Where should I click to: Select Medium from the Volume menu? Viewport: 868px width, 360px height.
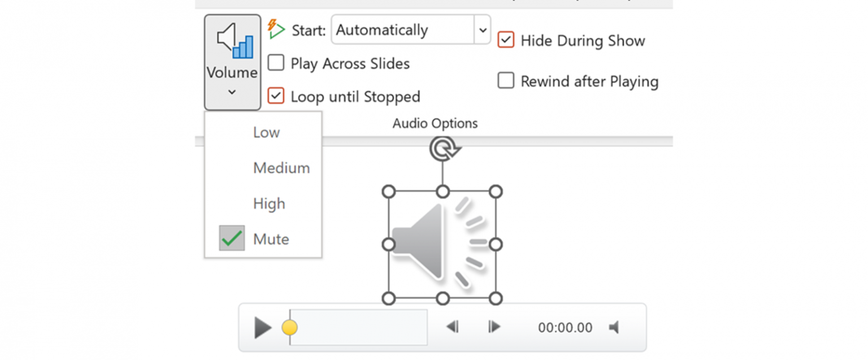point(280,168)
